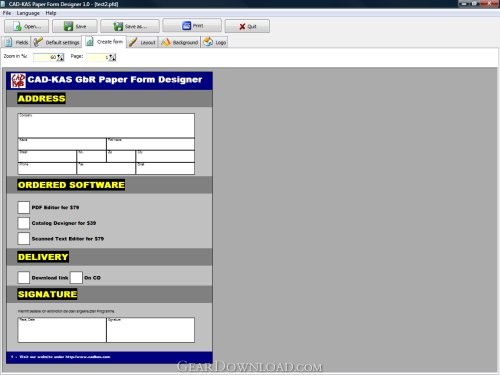Click the app icon in the title bar

[3, 4]
